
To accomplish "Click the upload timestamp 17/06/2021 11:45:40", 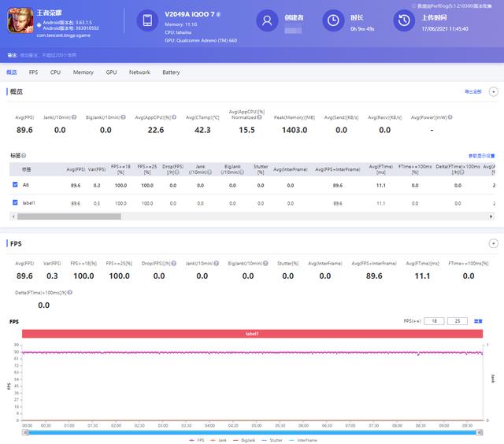I will [x=445, y=29].
